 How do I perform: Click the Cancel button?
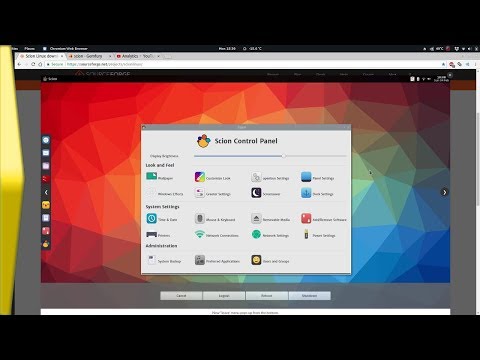pos(181,296)
